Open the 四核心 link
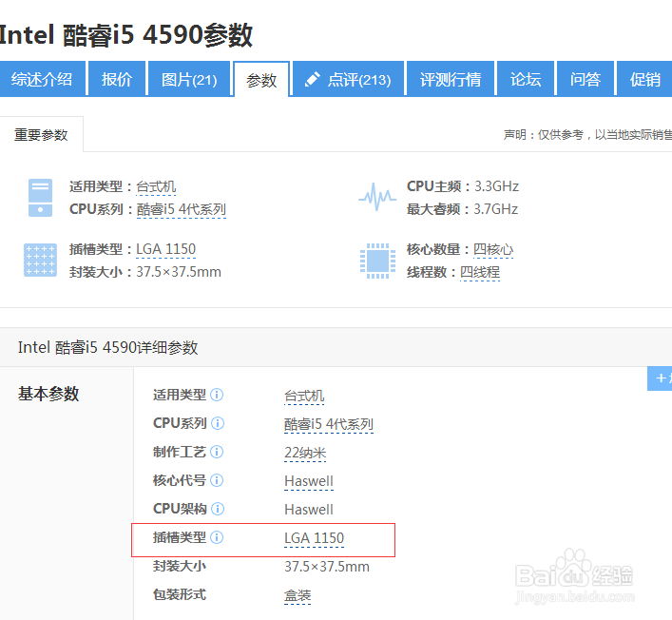The height and width of the screenshot is (620, 672). [x=493, y=249]
